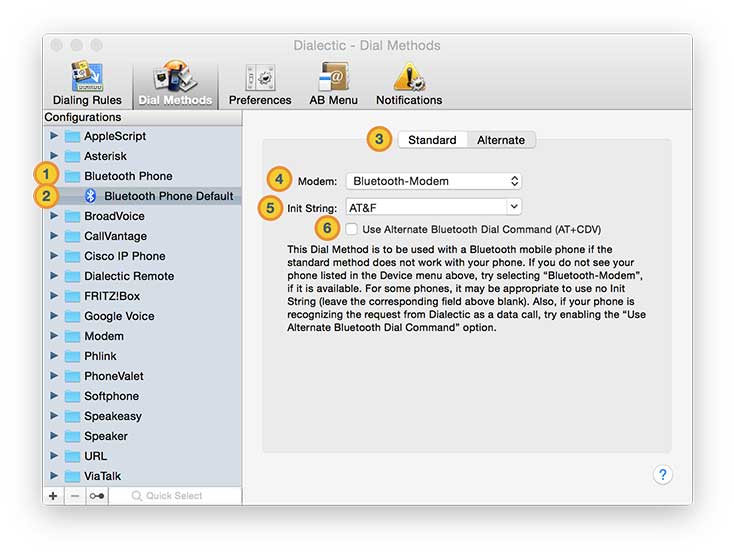Click the Google Voice folder icon
Image resolution: width=734 pixels, height=555 pixels.
(72, 316)
